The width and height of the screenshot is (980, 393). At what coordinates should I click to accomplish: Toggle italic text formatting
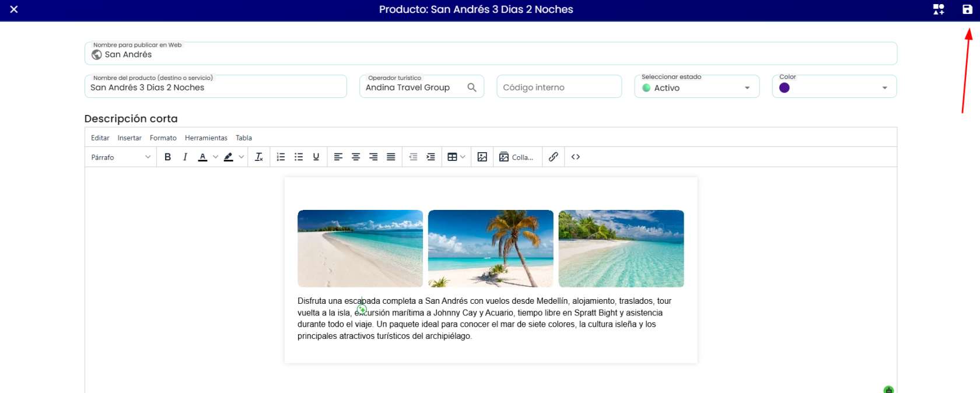coord(185,157)
